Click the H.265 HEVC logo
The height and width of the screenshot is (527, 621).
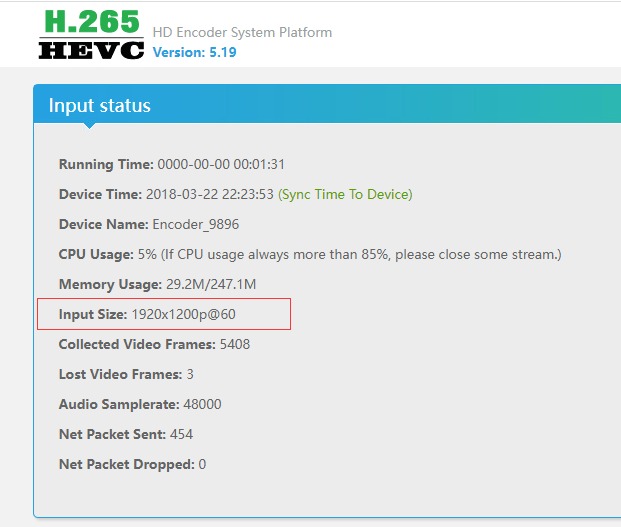coord(91,34)
